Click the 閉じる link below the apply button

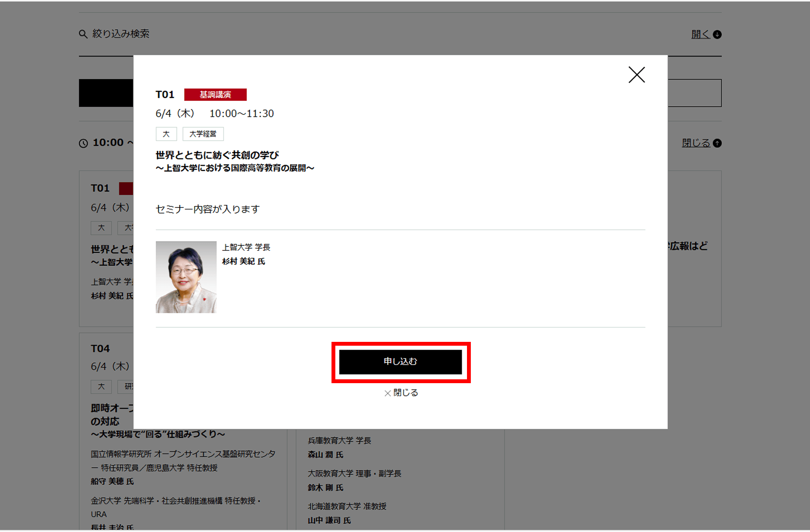pos(405,393)
